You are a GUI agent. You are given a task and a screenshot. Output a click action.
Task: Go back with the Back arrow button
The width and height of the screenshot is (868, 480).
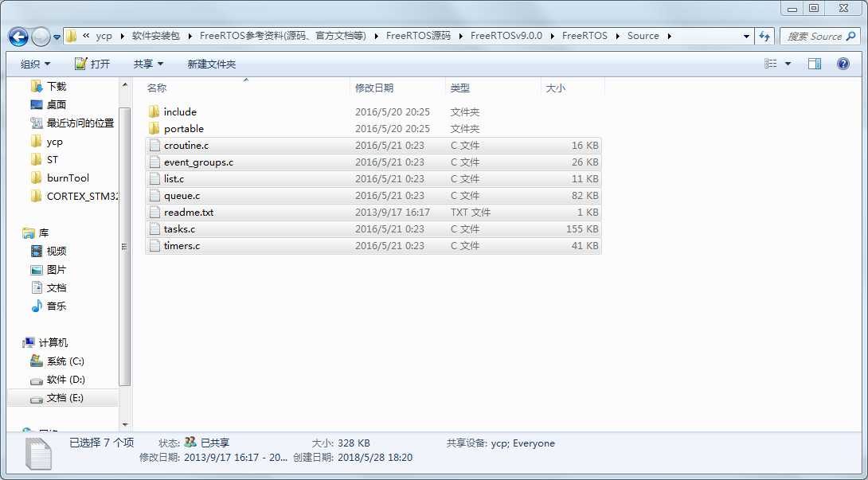click(18, 37)
